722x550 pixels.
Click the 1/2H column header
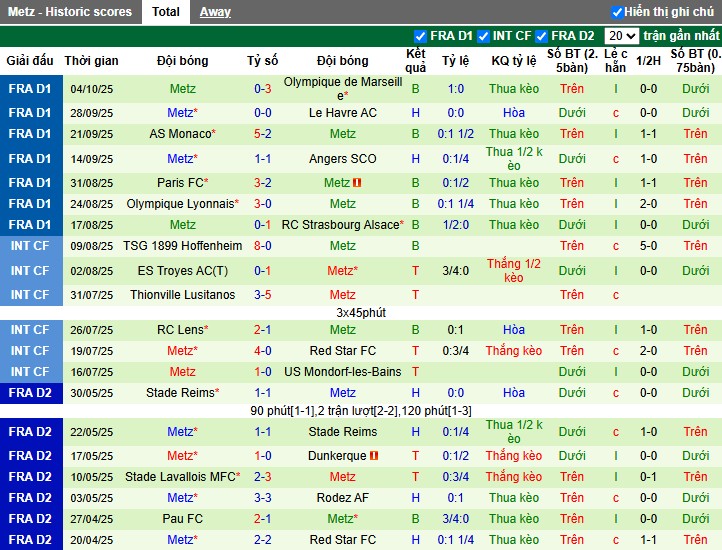(648, 61)
